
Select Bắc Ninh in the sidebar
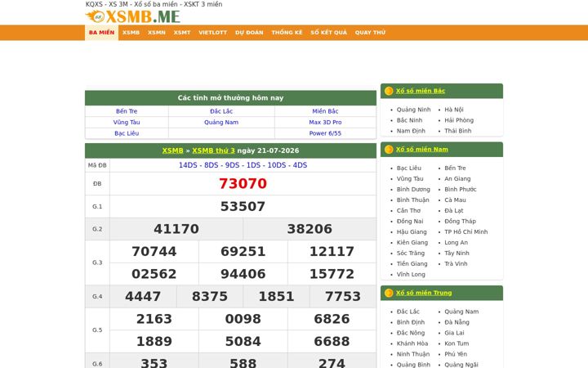click(x=409, y=120)
